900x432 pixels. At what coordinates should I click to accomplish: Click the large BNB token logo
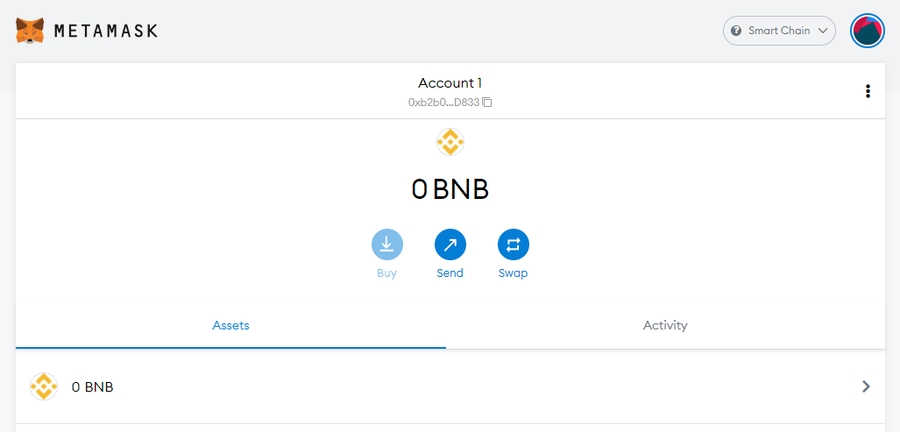pos(450,143)
